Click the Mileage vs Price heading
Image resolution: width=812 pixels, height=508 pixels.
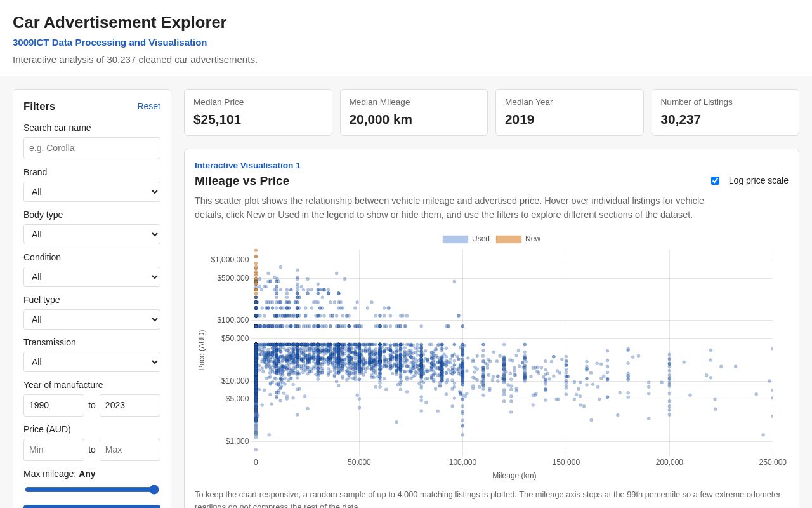(242, 181)
